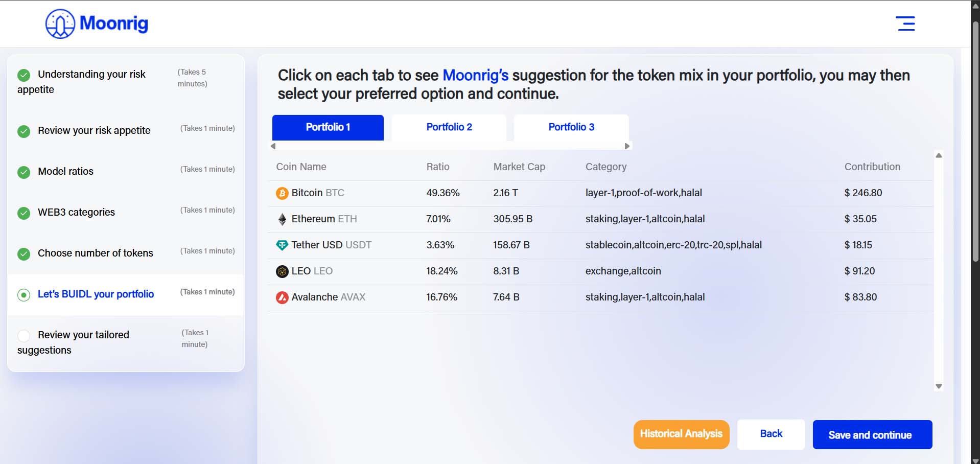The width and height of the screenshot is (980, 464).
Task: Click the Save and continue button
Action: tap(872, 435)
